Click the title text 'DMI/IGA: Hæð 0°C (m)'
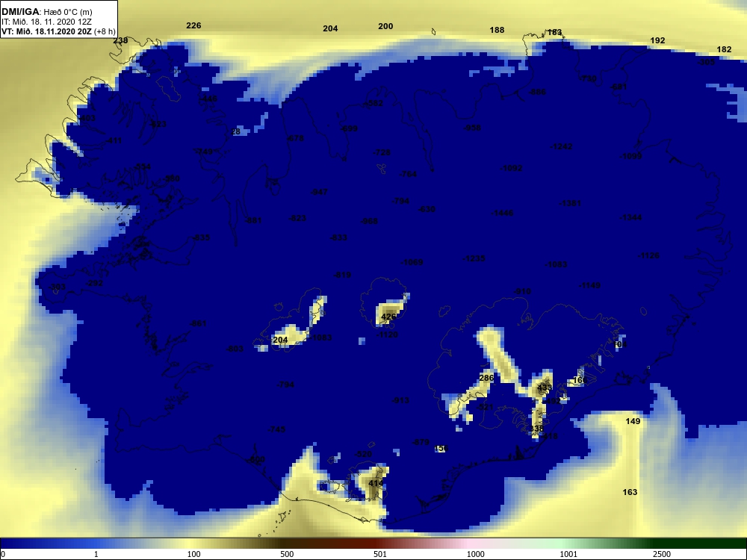The image size is (747, 560). (47, 11)
